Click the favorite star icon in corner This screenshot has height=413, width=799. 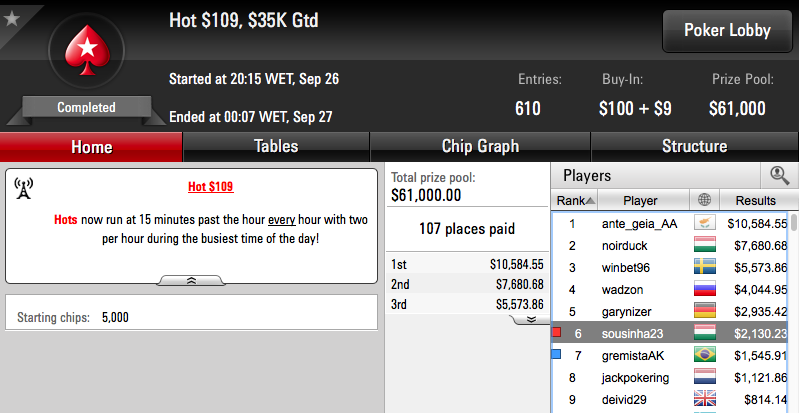pos(11,19)
